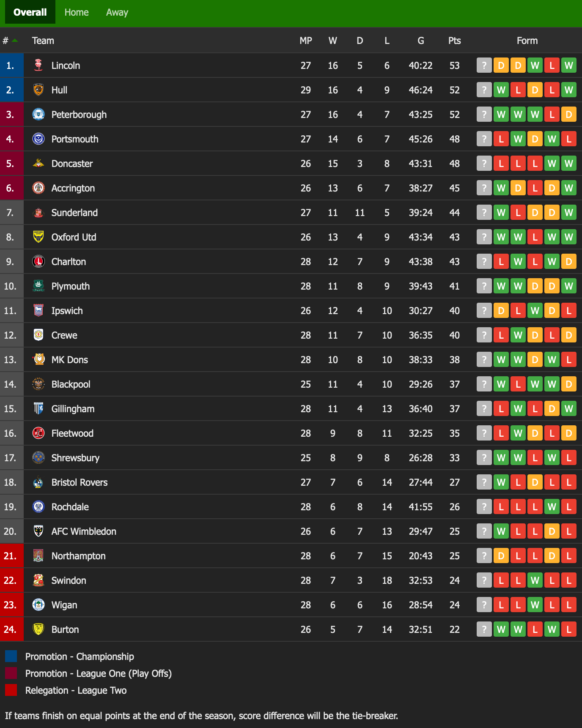Image resolution: width=582 pixels, height=728 pixels.
Task: Click the Sunderland badge
Action: 38,213
